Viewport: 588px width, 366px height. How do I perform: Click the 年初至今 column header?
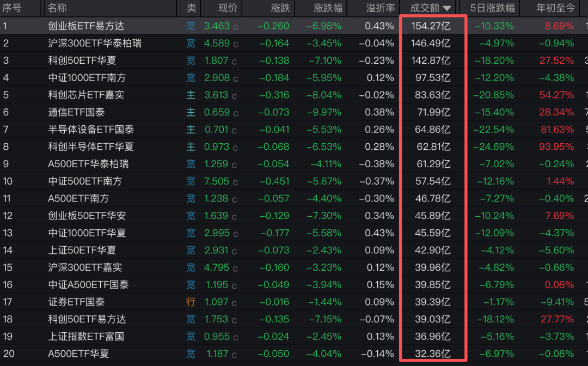[555, 8]
